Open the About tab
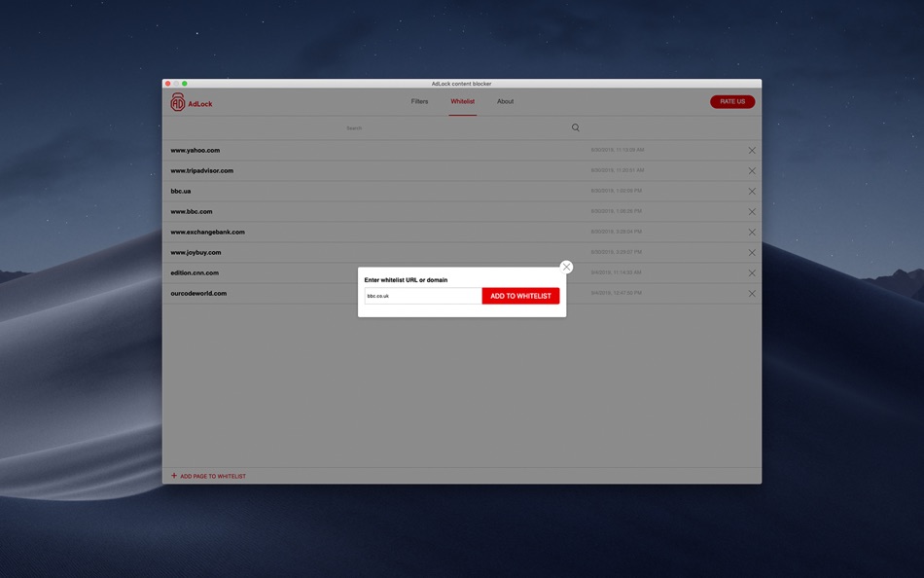 506,100
